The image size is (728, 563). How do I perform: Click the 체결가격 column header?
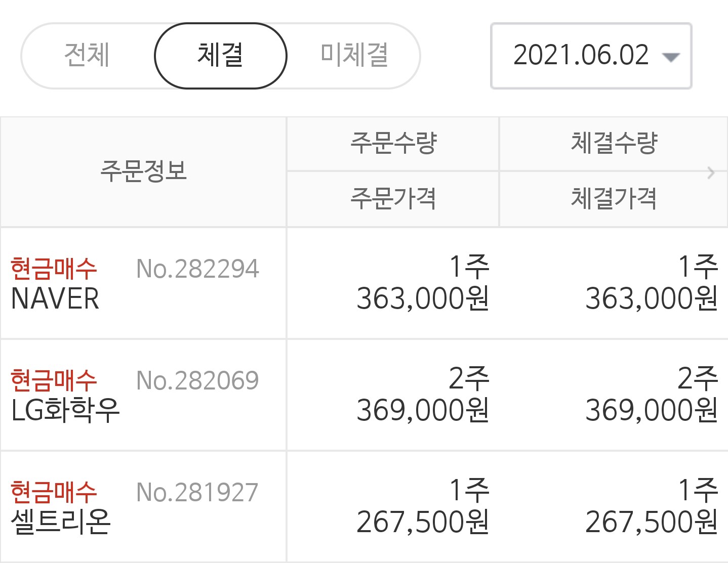click(614, 199)
